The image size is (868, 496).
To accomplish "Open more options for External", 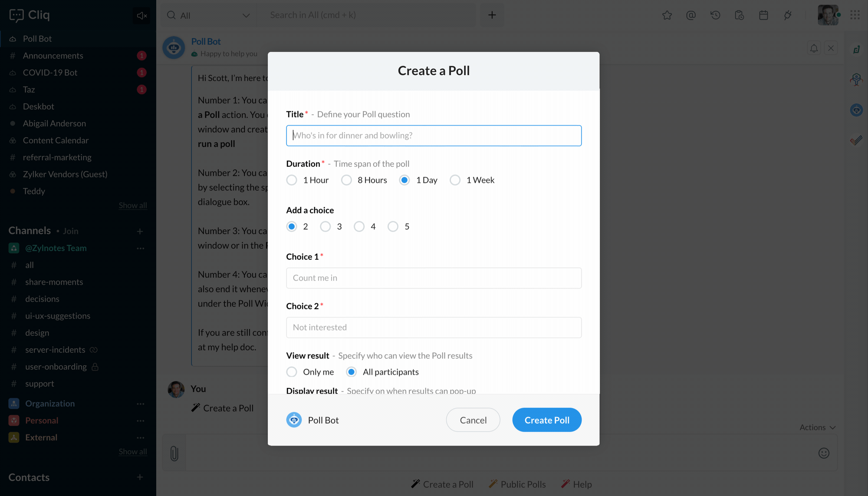I will click(140, 438).
